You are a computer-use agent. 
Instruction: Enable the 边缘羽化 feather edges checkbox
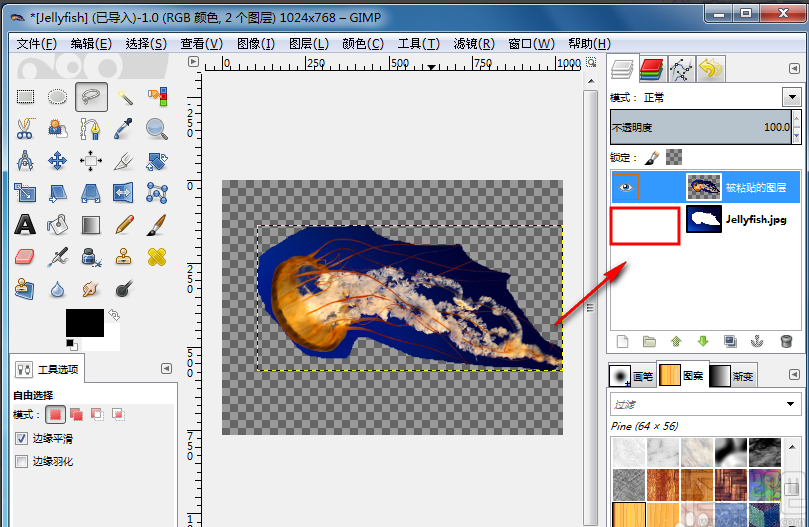pyautogui.click(x=21, y=461)
